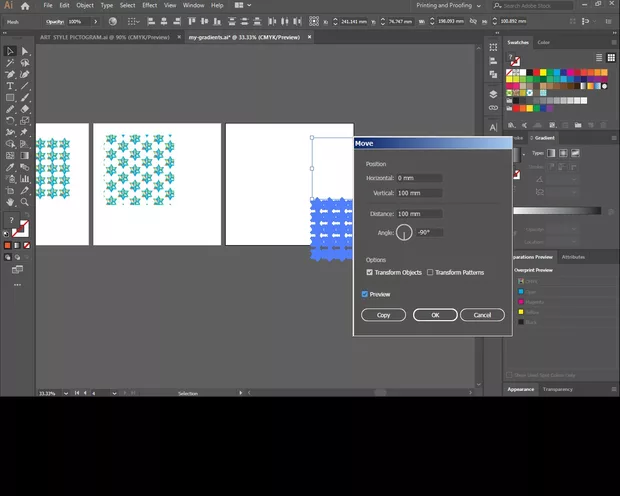Enable the Transform Patterns checkbox
The height and width of the screenshot is (496, 620).
(430, 272)
